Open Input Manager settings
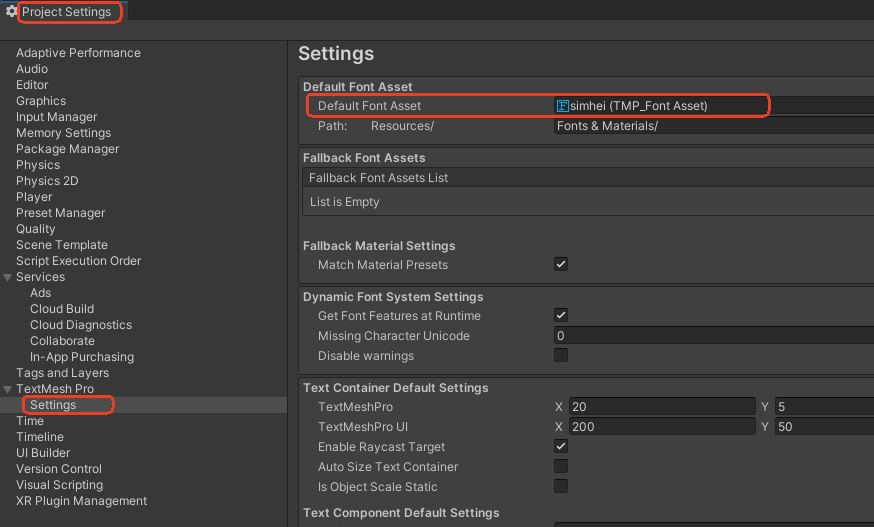This screenshot has width=874, height=527. click(56, 117)
